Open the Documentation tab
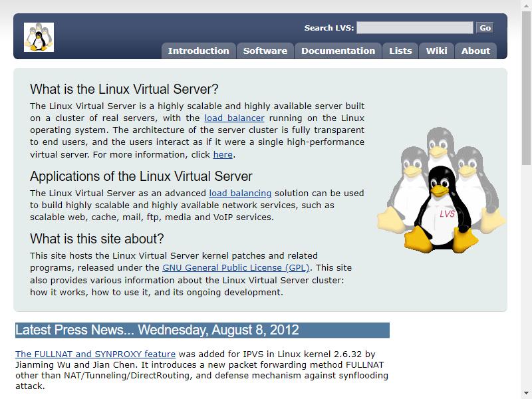This screenshot has width=532, height=399. 338,51
